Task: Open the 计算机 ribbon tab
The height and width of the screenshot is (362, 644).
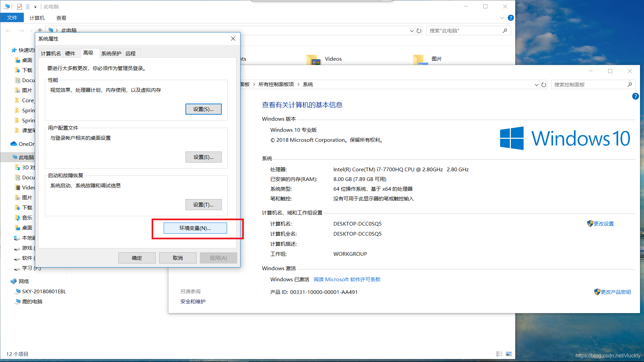Action: coord(37,18)
